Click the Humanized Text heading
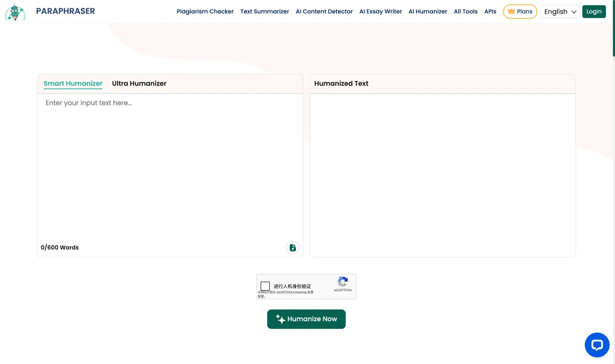 341,84
